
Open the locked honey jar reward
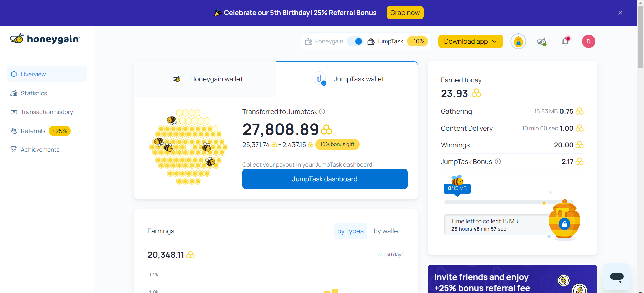click(x=565, y=220)
